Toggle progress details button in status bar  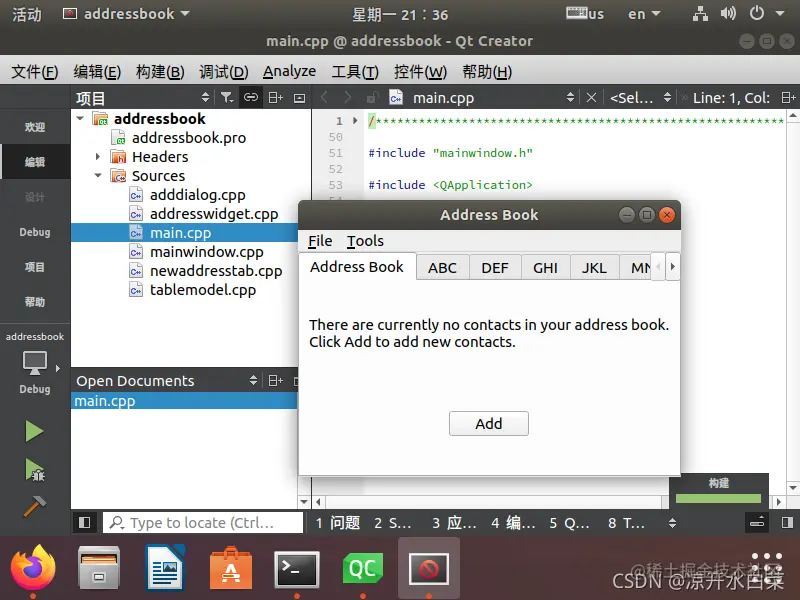757,522
